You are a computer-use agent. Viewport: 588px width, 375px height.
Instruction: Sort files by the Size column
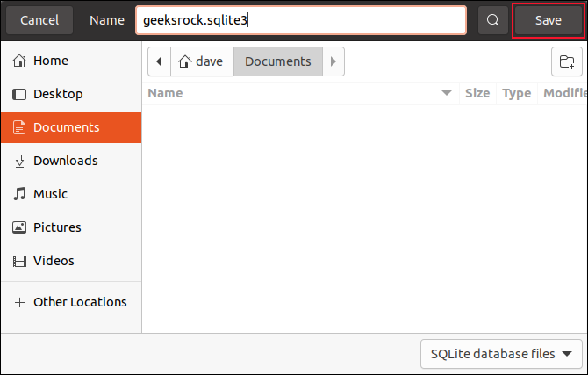pos(477,93)
